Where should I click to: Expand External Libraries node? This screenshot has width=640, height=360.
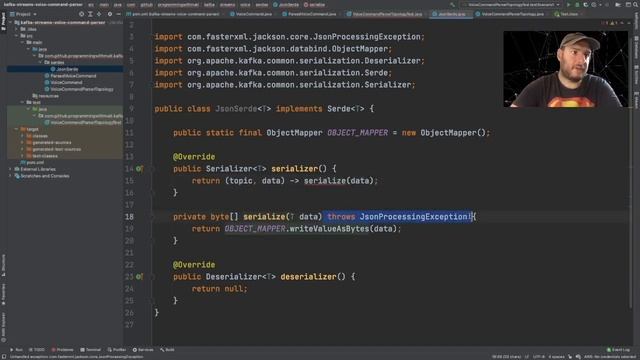(x=11, y=169)
